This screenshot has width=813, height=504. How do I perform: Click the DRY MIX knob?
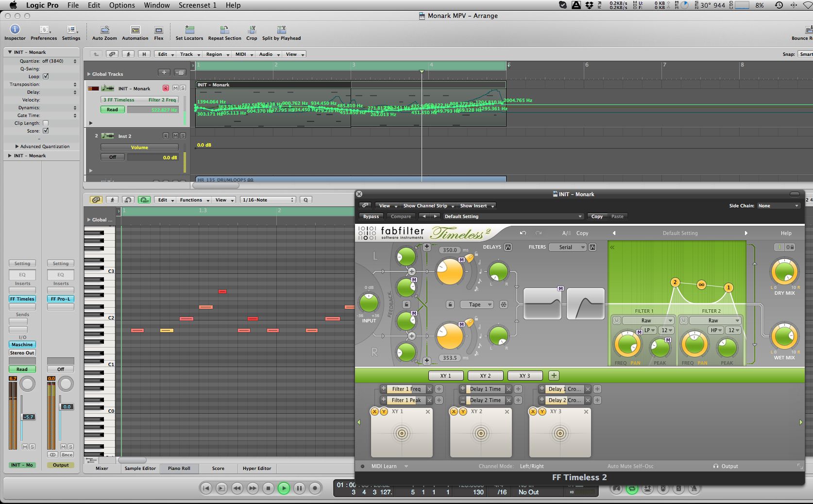tap(784, 272)
